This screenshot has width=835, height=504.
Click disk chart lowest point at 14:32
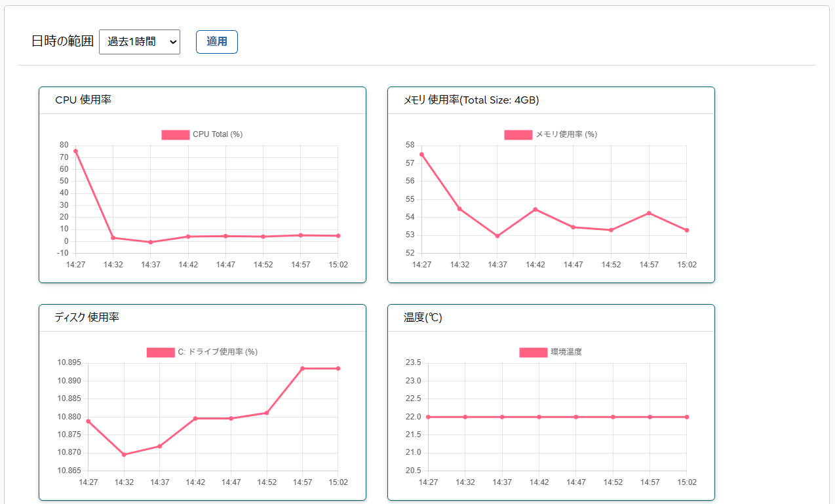pos(124,454)
